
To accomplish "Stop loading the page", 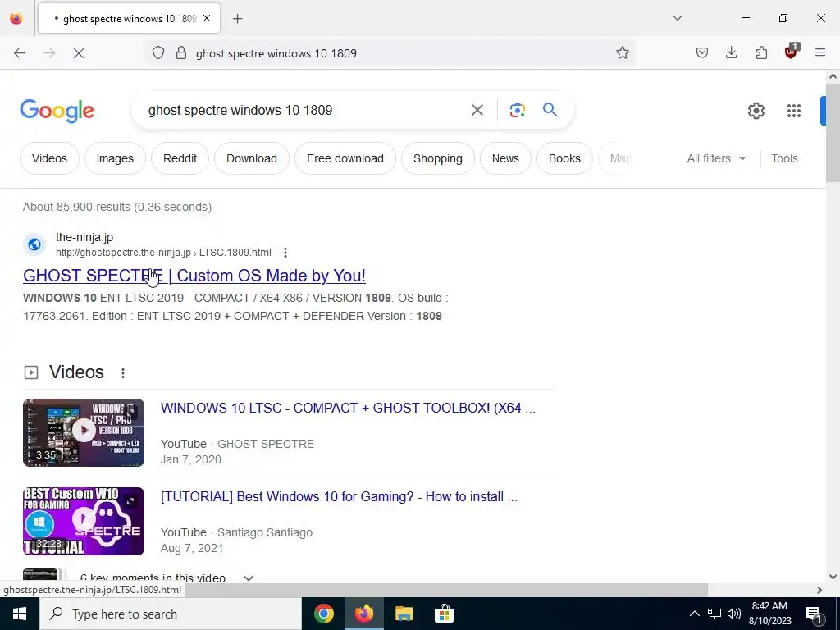I will click(79, 53).
